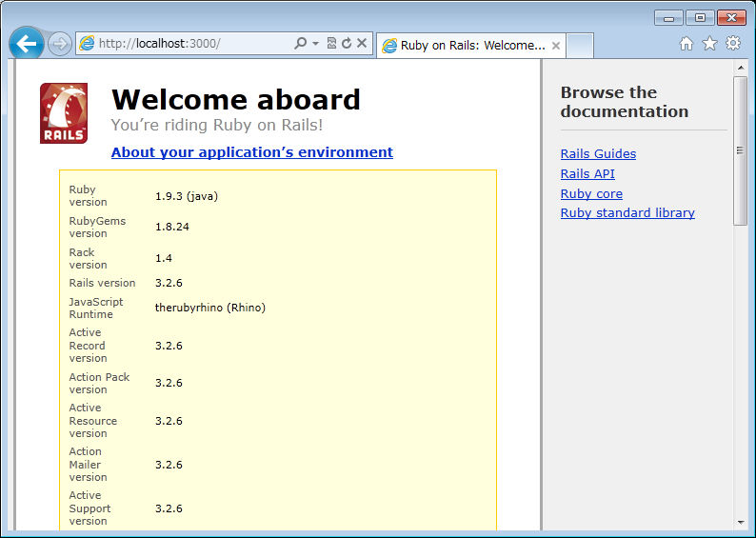This screenshot has height=538, width=756.
Task: Click the Action Pack version label
Action: [x=99, y=383]
